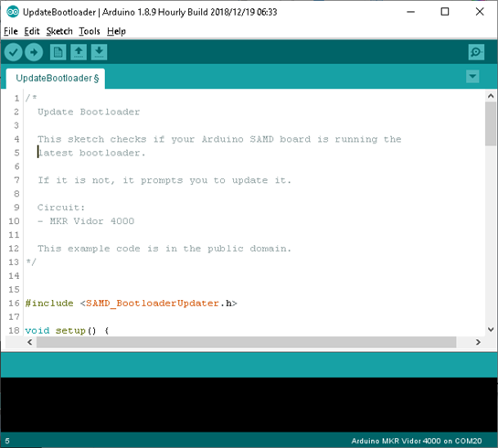Save the sketch with the Save icon
498x448 pixels.
[99, 52]
